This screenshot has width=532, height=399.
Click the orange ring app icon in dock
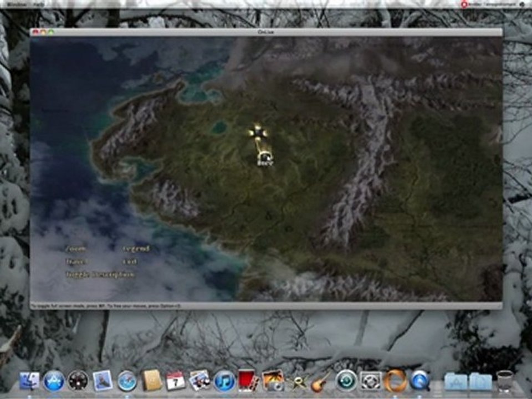coord(395,380)
